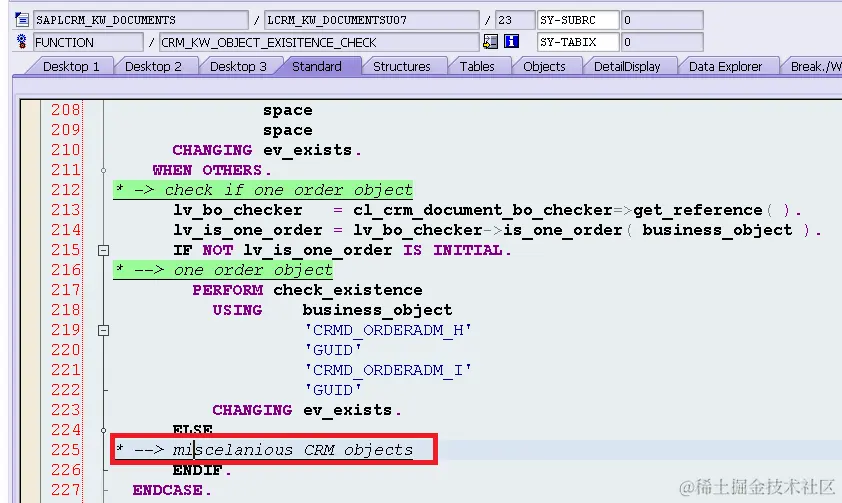This screenshot has width=842, height=503.
Task: Click the ENDCASE statement on line 227
Action: [172, 490]
